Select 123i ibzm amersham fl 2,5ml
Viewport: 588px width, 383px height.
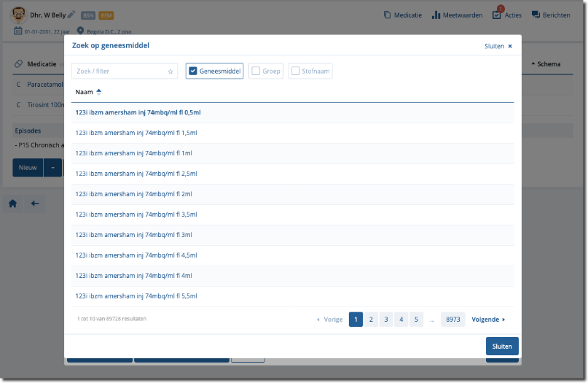click(136, 174)
